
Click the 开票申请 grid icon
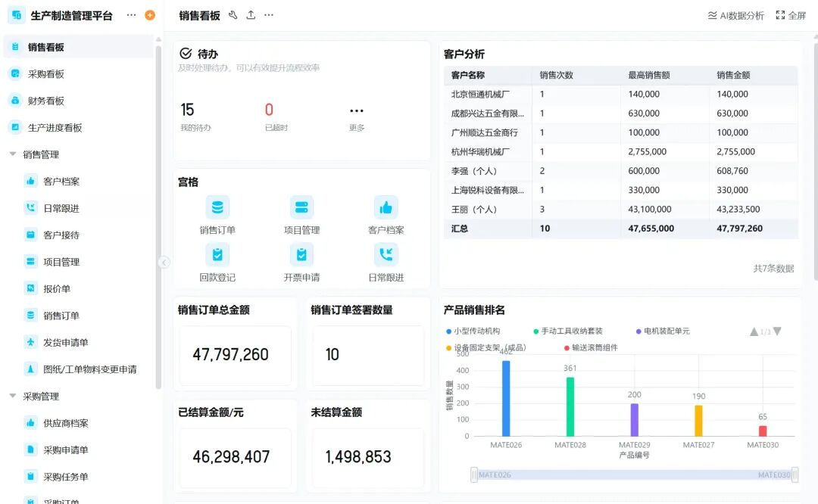pos(301,255)
